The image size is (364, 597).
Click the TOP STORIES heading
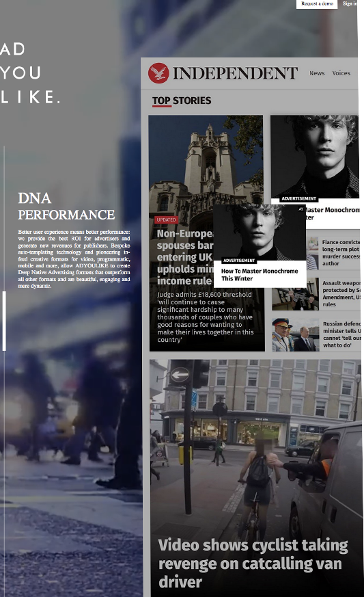pyautogui.click(x=182, y=101)
